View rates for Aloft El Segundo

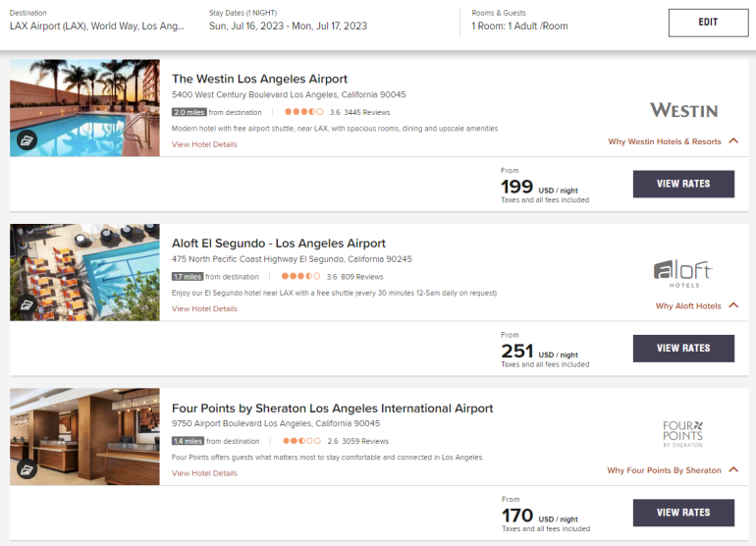tap(683, 349)
